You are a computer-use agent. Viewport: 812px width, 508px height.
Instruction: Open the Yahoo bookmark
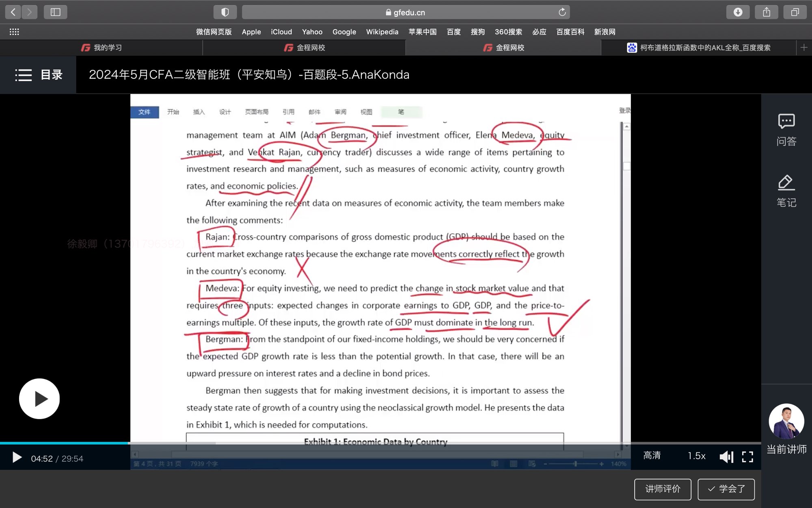pos(312,32)
